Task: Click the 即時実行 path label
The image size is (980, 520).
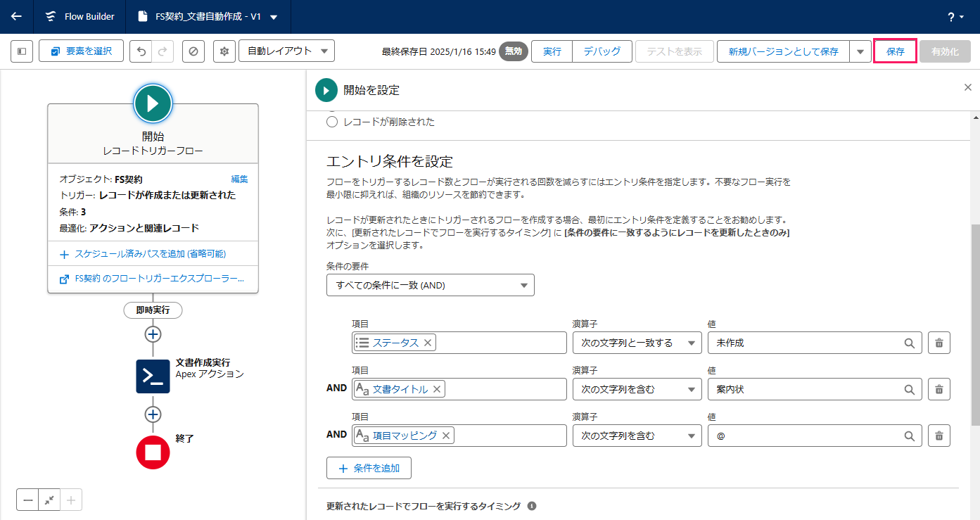Action: coord(153,310)
